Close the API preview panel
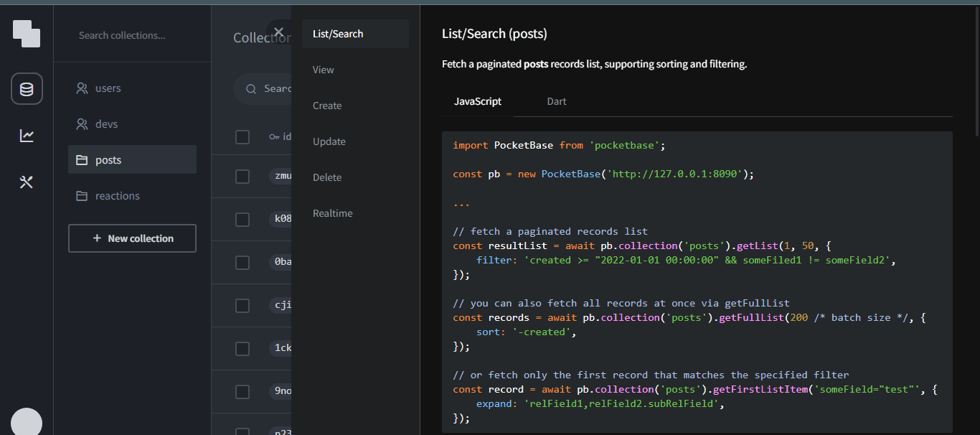 tap(279, 32)
